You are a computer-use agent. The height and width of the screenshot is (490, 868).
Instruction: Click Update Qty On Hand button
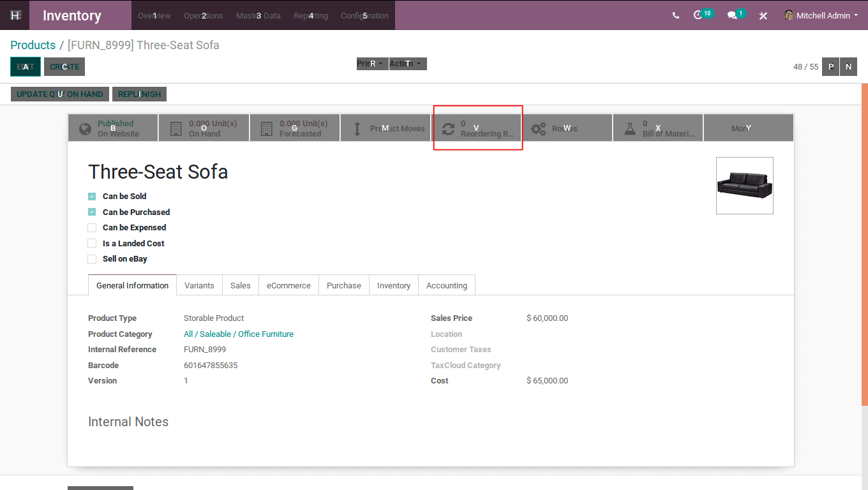pos(60,94)
